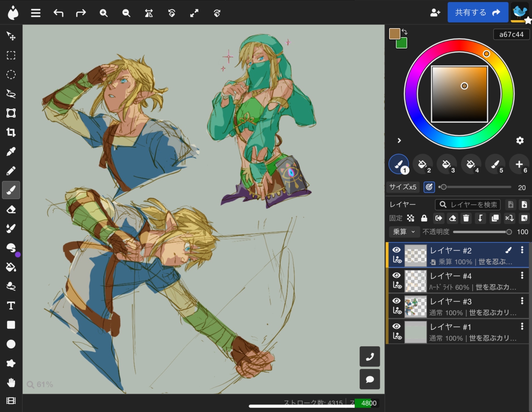Toggle the layer lock icon
The image size is (532, 412).
click(x=424, y=218)
